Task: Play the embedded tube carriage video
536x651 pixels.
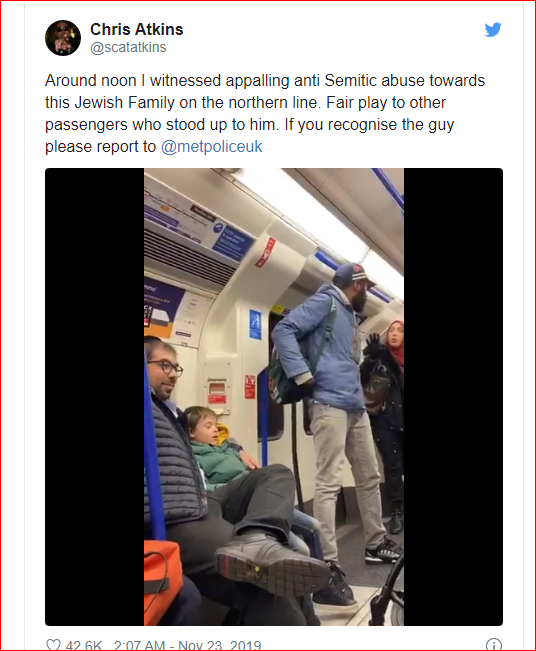Action: click(274, 396)
